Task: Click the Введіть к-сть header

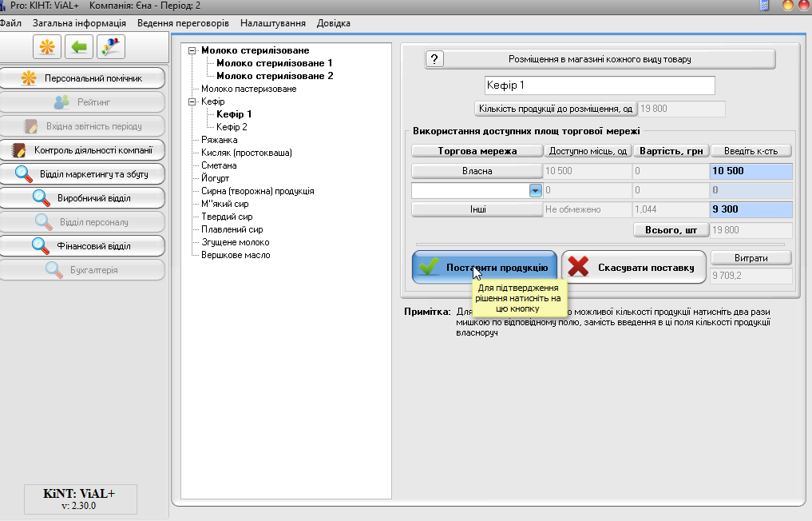Action: tap(751, 151)
